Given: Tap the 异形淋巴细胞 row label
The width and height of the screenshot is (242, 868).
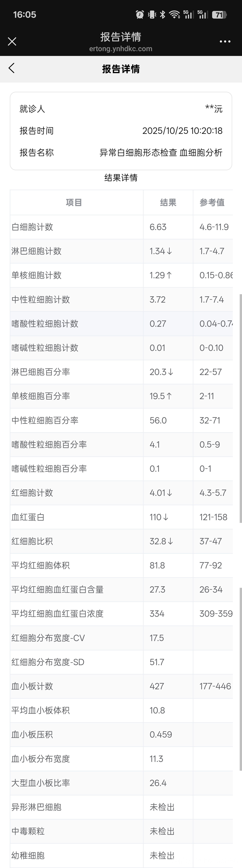Looking at the screenshot, I should click(36, 807).
